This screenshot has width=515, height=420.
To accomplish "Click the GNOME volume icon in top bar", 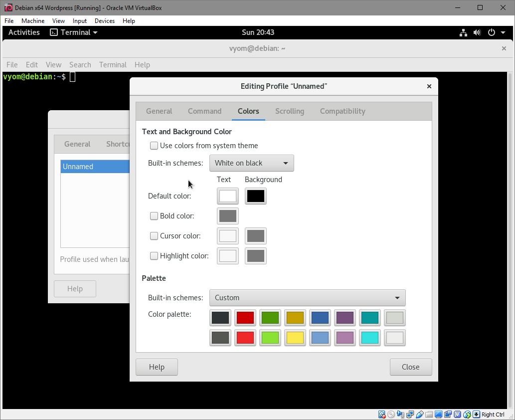I will 477,32.
